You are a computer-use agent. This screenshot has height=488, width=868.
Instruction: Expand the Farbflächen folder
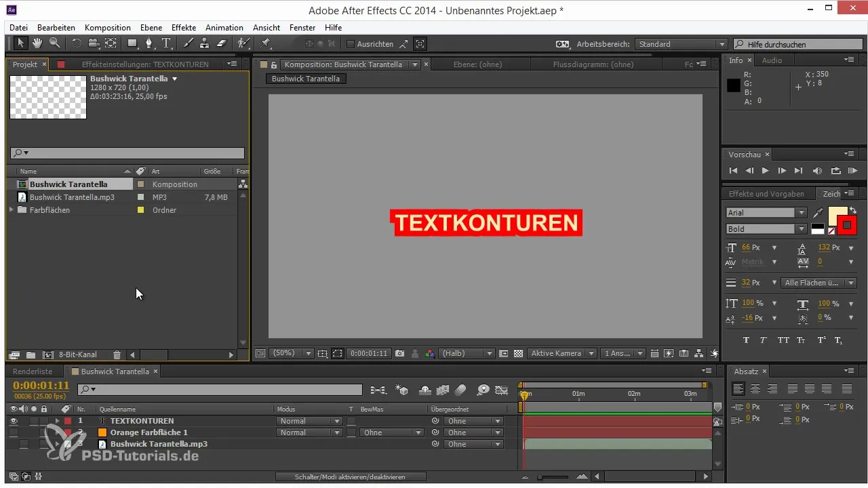click(x=12, y=210)
